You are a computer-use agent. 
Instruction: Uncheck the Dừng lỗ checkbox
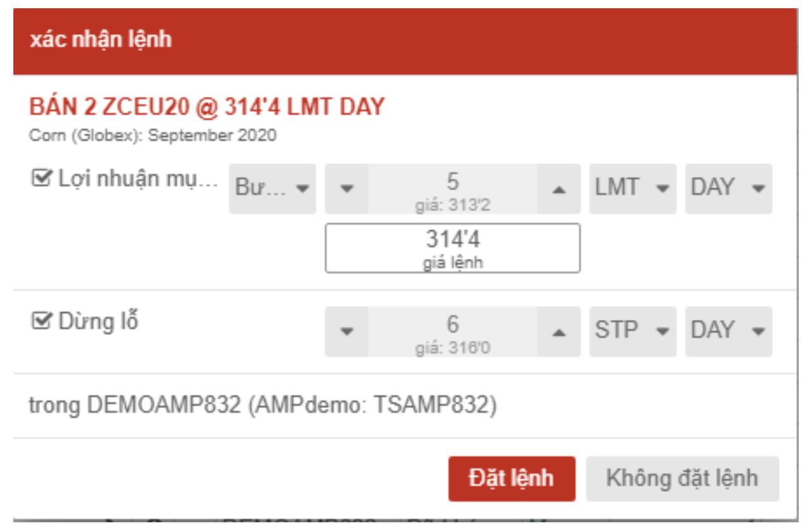(41, 322)
